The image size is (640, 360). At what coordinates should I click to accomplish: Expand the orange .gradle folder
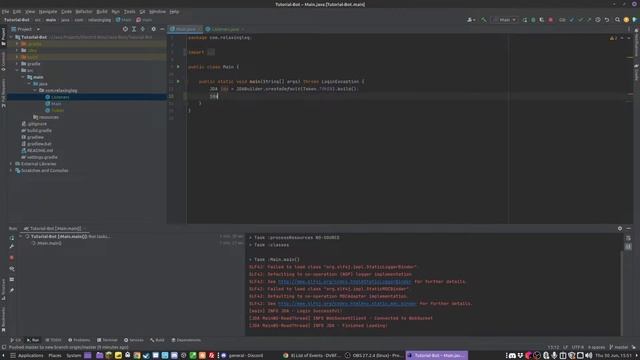pos(17,44)
